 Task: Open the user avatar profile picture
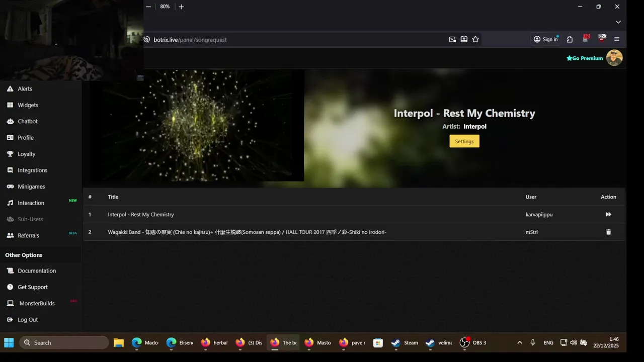(x=614, y=58)
